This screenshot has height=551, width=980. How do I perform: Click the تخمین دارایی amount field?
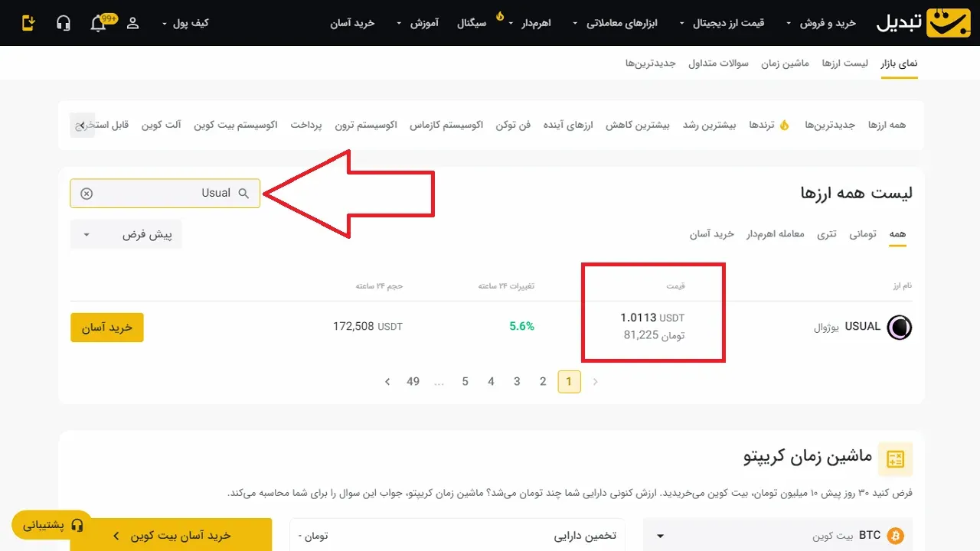tap(457, 536)
